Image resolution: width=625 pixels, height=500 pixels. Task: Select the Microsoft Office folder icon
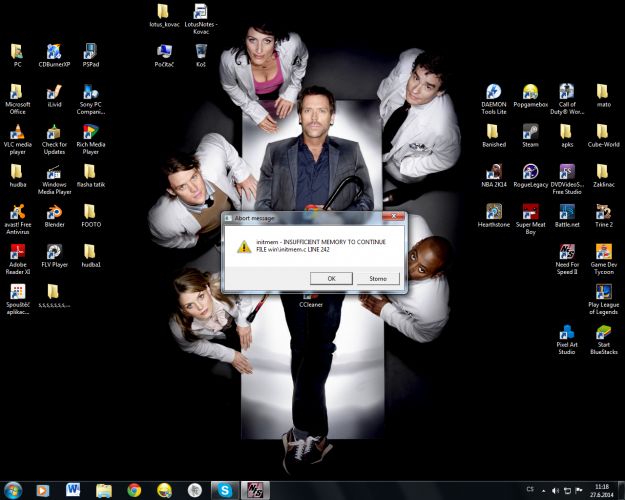(18, 99)
